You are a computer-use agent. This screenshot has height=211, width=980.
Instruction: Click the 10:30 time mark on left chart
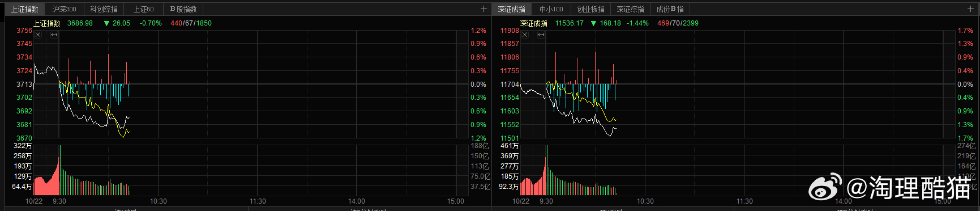tap(159, 201)
